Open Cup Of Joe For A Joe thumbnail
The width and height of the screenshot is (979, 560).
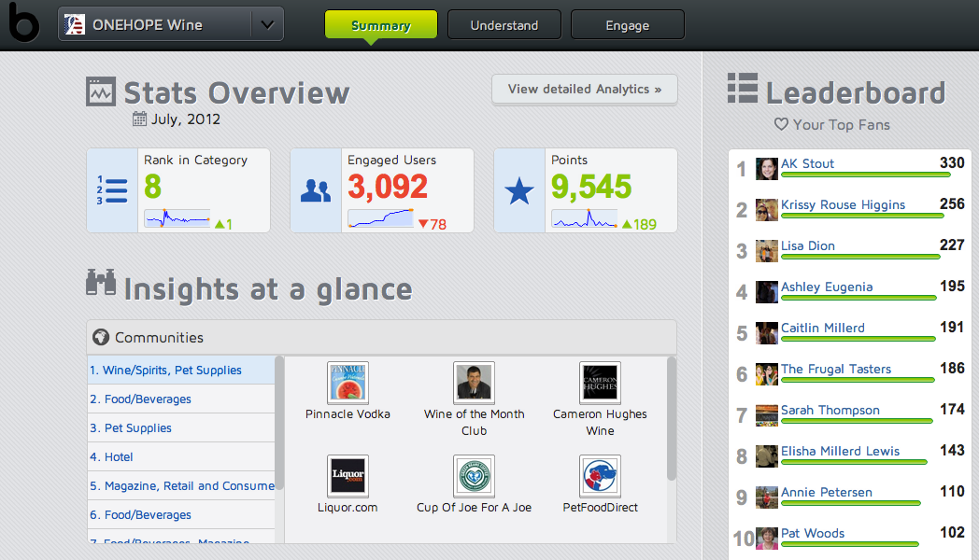[x=474, y=476]
